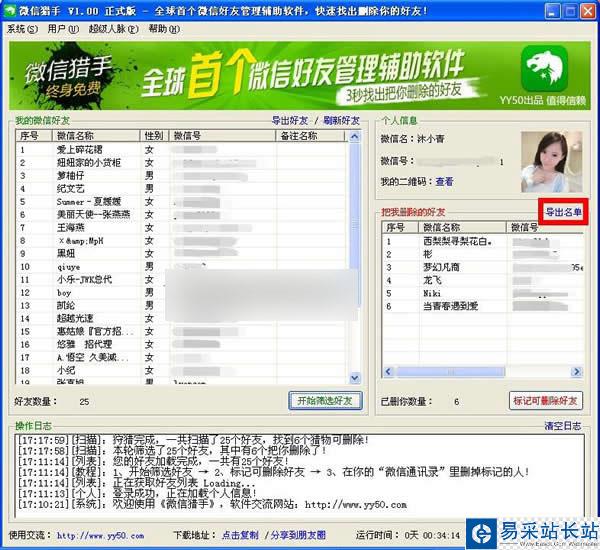The height and width of the screenshot is (550, 600).
Task: Click the 17:10:21 欢迎使用 log line
Action: coord(212,505)
